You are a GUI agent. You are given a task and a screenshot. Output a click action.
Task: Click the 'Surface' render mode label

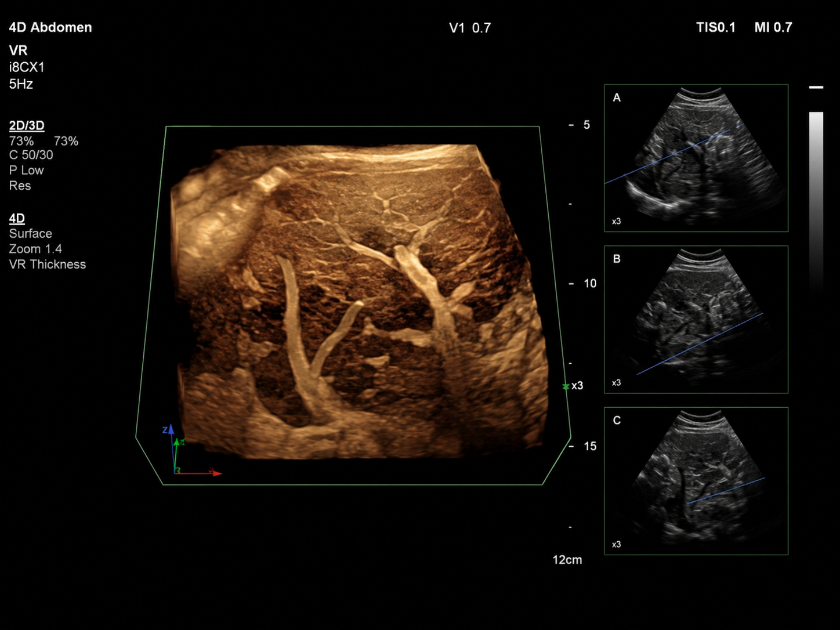[x=30, y=234]
